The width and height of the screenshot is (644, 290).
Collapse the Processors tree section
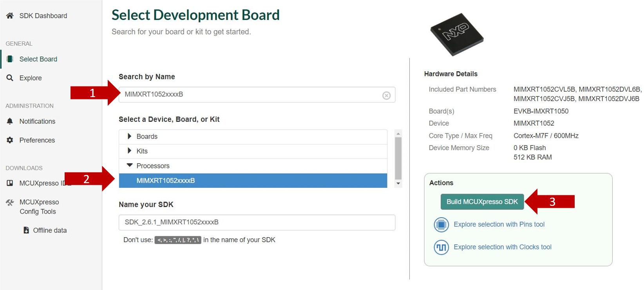[130, 166]
